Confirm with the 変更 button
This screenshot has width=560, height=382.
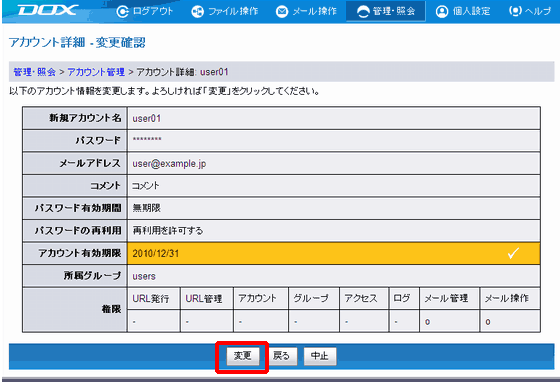243,356
